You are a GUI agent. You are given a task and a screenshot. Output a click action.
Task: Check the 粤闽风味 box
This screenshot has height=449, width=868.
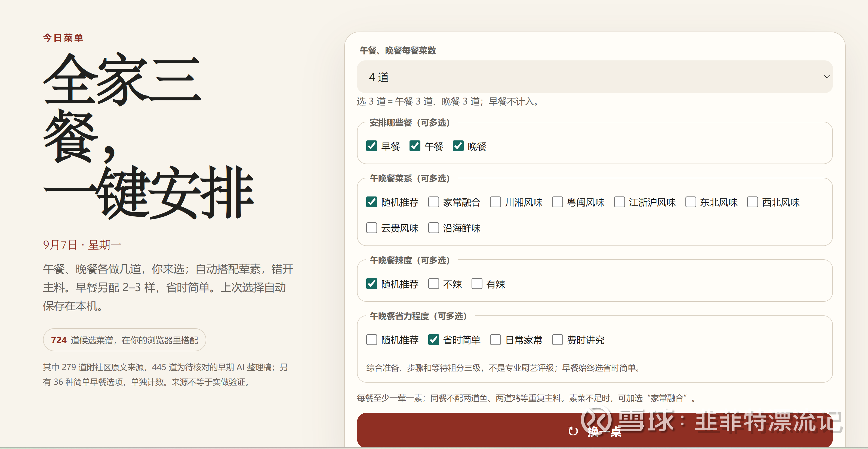(x=557, y=202)
